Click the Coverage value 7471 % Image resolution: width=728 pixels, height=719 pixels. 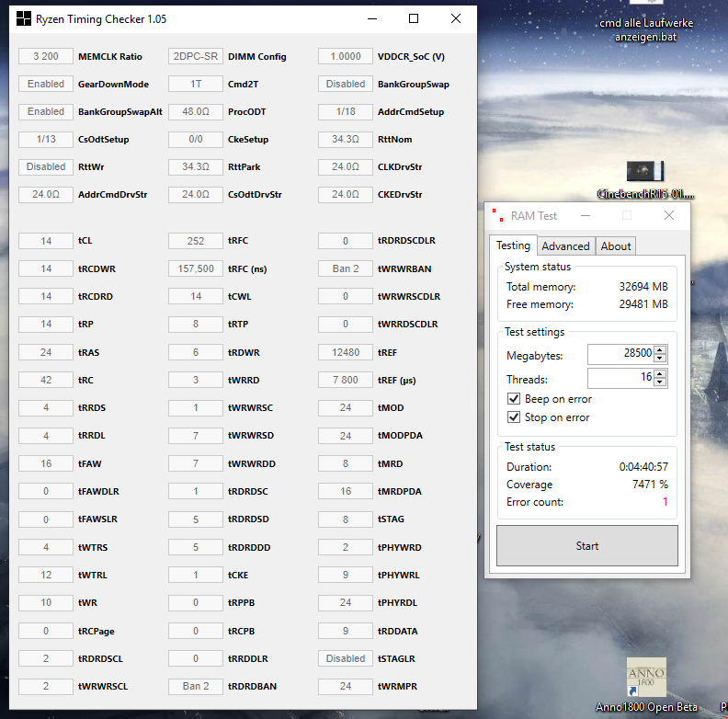pyautogui.click(x=650, y=484)
